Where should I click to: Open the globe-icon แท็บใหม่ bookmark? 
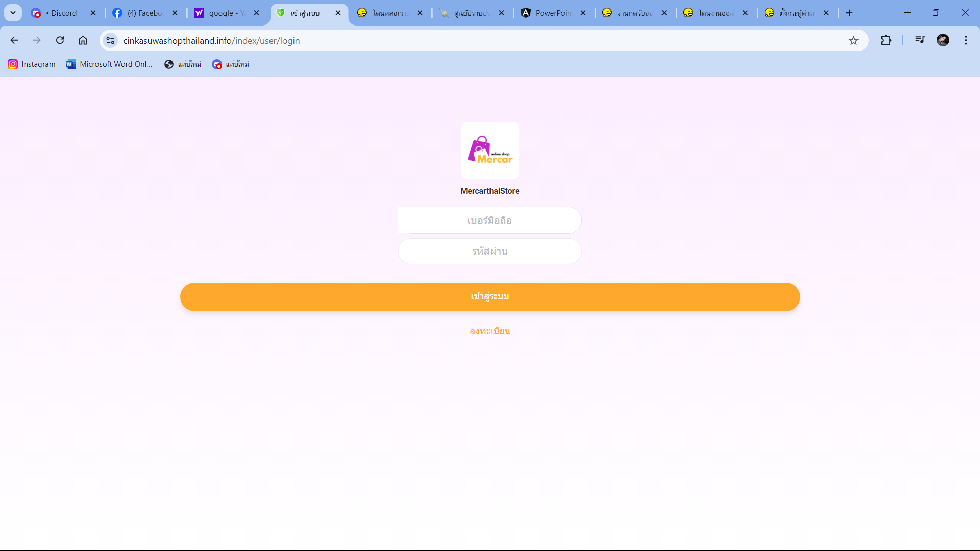point(183,64)
